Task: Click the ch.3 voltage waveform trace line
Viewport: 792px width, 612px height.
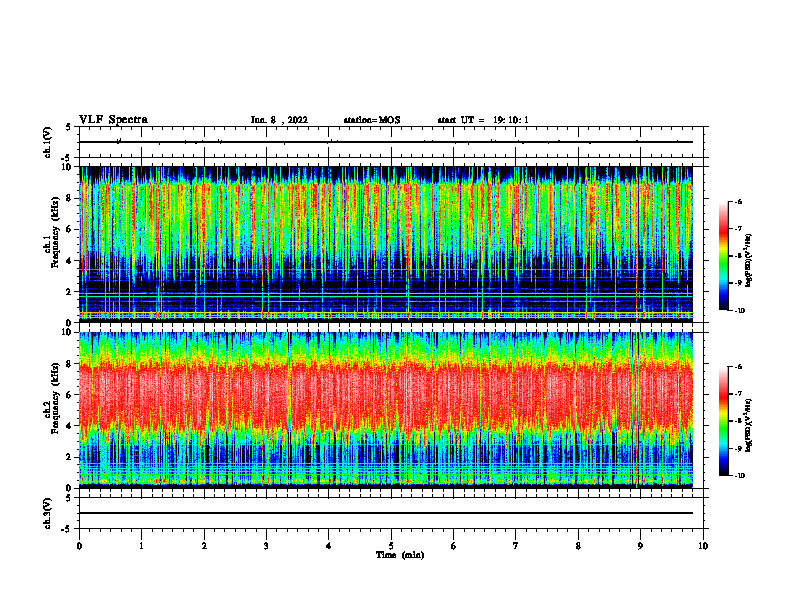Action: pyautogui.click(x=386, y=513)
